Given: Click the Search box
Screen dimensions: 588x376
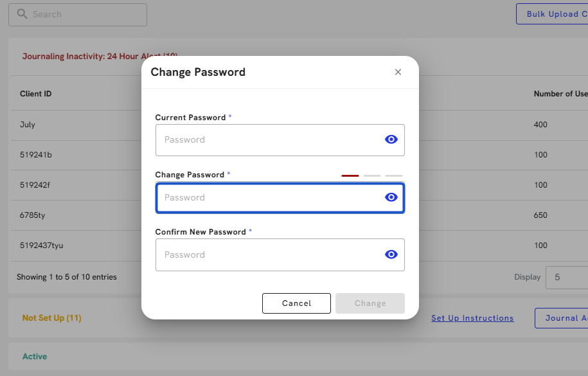Looking at the screenshot, I should pyautogui.click(x=84, y=14).
